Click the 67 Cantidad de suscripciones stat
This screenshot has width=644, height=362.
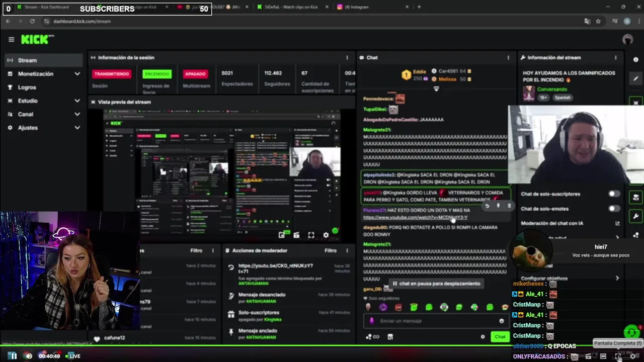pos(304,73)
